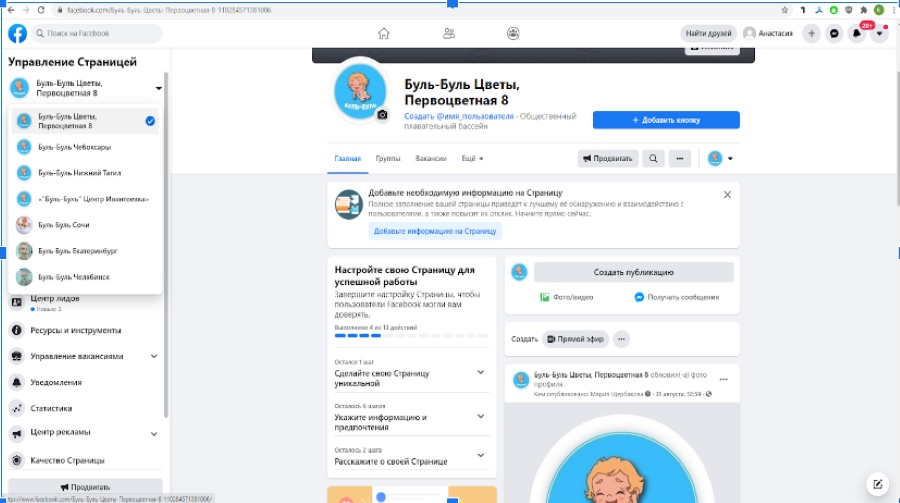Click the setup progress bar

point(412,335)
